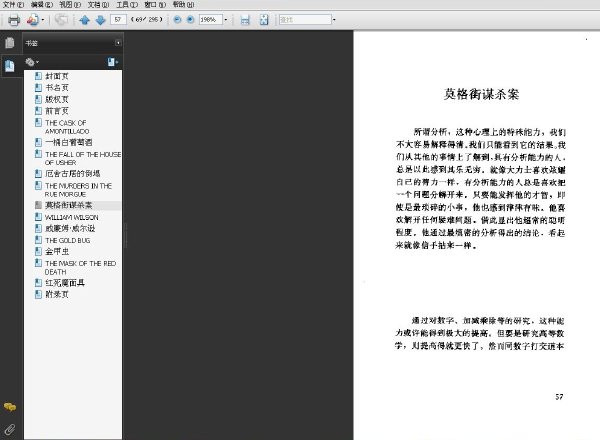This screenshot has width=600, height=440.
Task: Select the 附录页 bookmark
Action: point(57,294)
